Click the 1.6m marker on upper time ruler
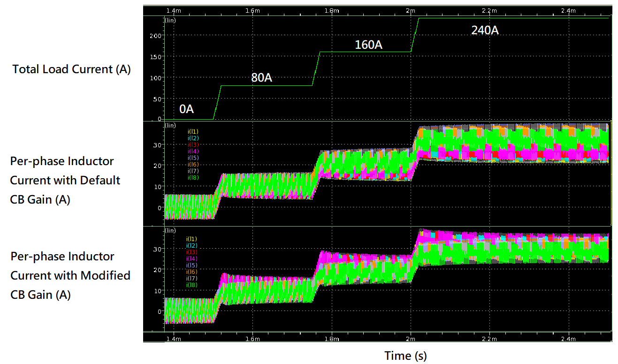Image resolution: width=618 pixels, height=364 pixels. pyautogui.click(x=252, y=11)
